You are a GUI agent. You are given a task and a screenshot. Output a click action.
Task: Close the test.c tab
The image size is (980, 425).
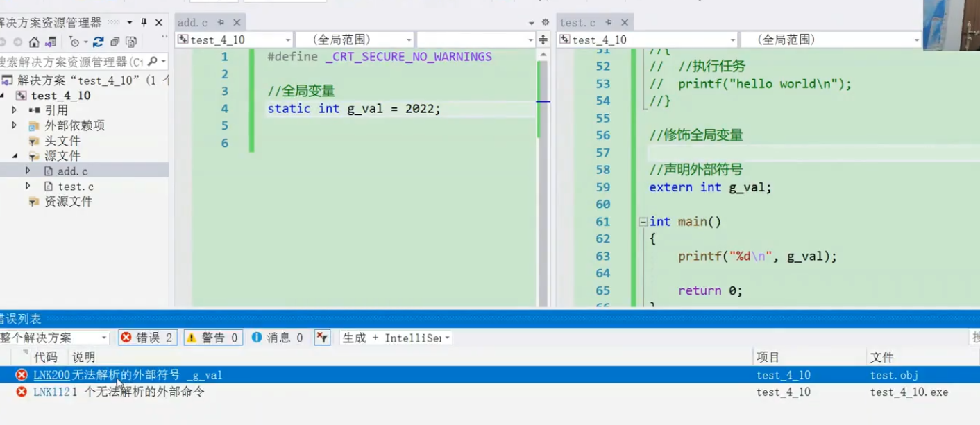pyautogui.click(x=625, y=23)
